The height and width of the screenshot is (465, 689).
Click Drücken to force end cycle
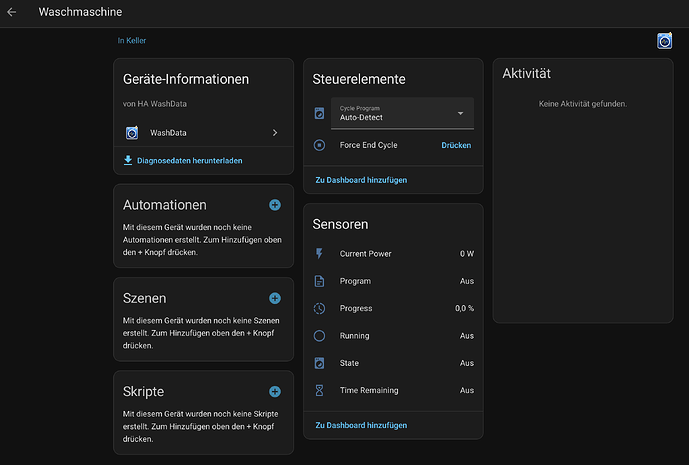pos(456,145)
